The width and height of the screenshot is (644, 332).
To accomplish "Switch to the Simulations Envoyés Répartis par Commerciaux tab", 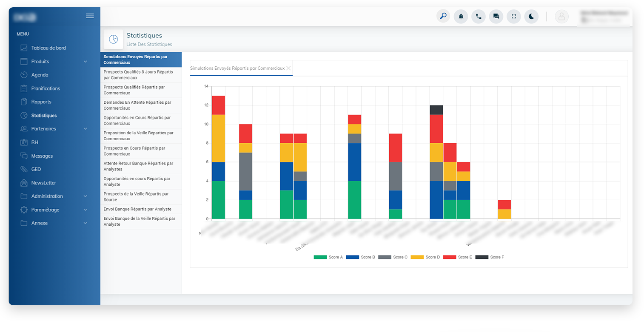I will tap(238, 68).
